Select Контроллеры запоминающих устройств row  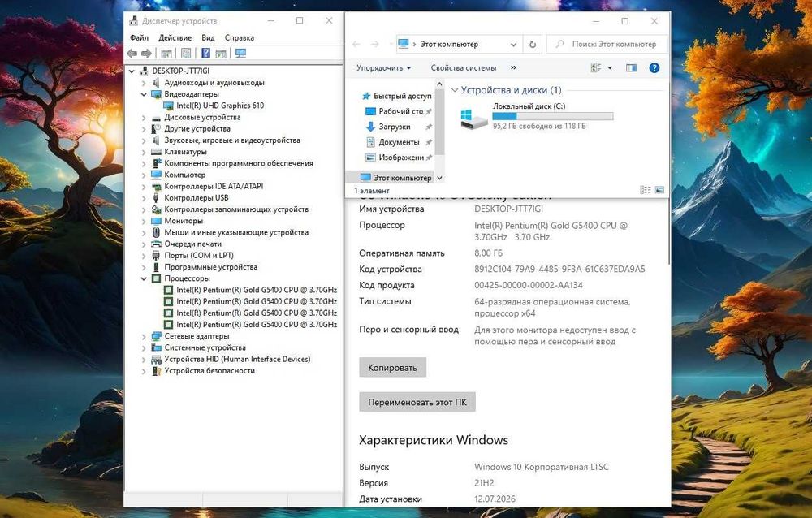(x=230, y=209)
